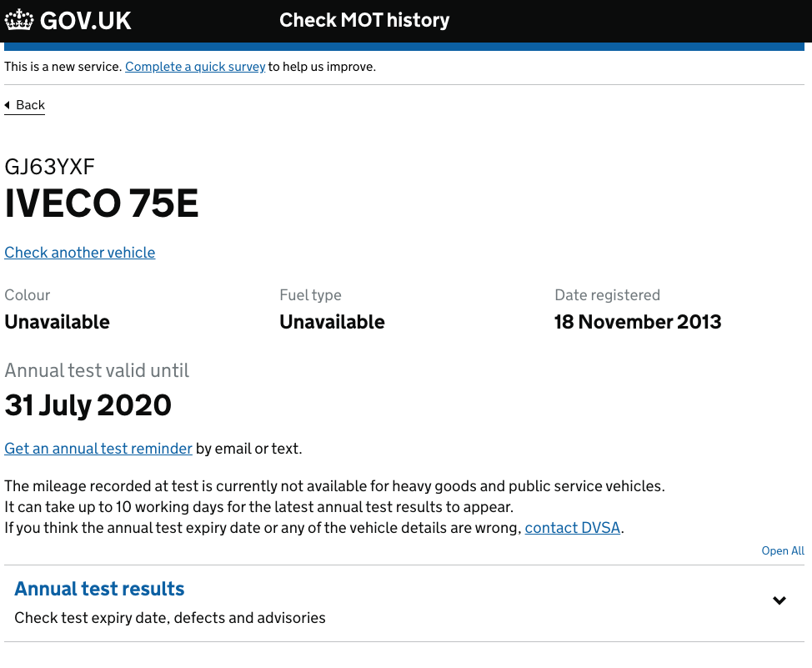Screen dimensions: 812x668
Task: Click the Unavailable value under Colour
Action: 57,322
